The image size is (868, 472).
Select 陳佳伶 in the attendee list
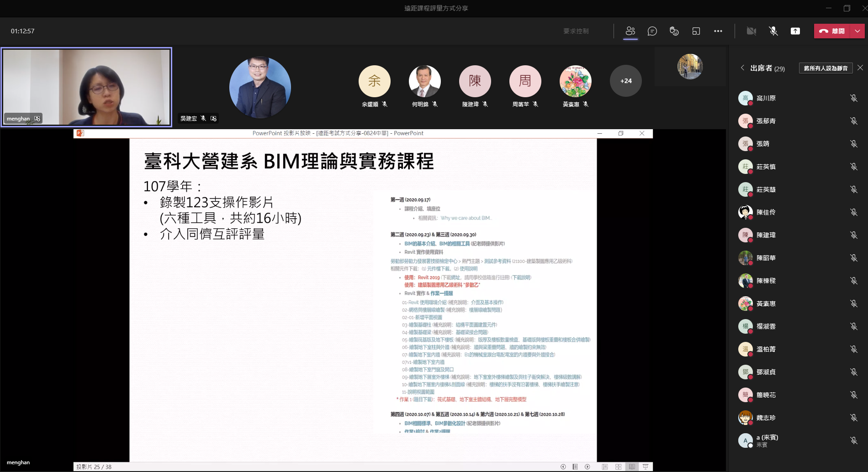point(799,212)
